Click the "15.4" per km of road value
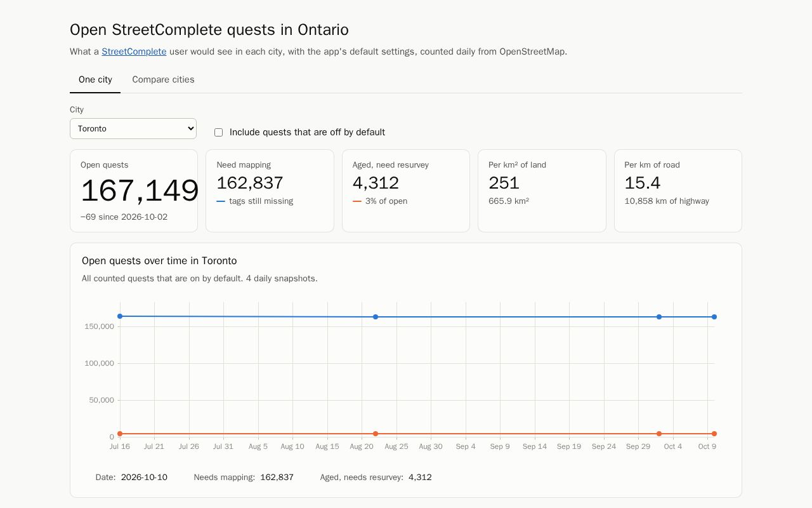Viewport: 812px width, 508px height. (643, 183)
